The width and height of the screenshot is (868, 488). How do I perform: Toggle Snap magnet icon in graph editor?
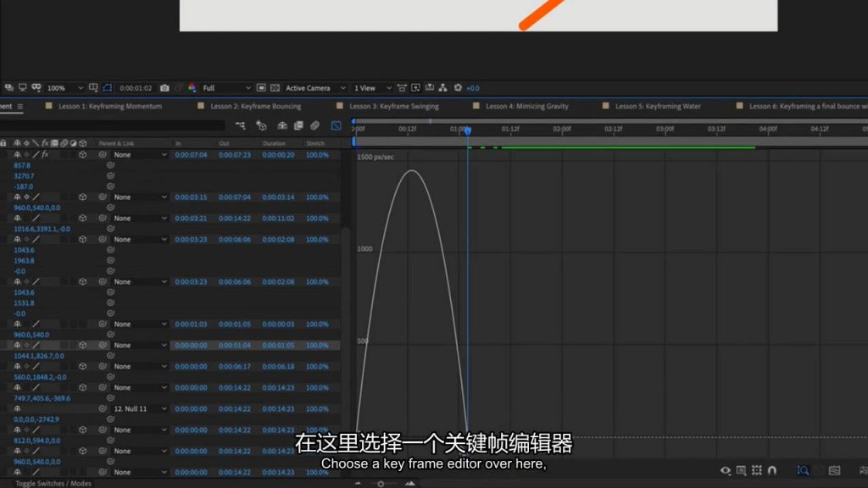coord(772,470)
